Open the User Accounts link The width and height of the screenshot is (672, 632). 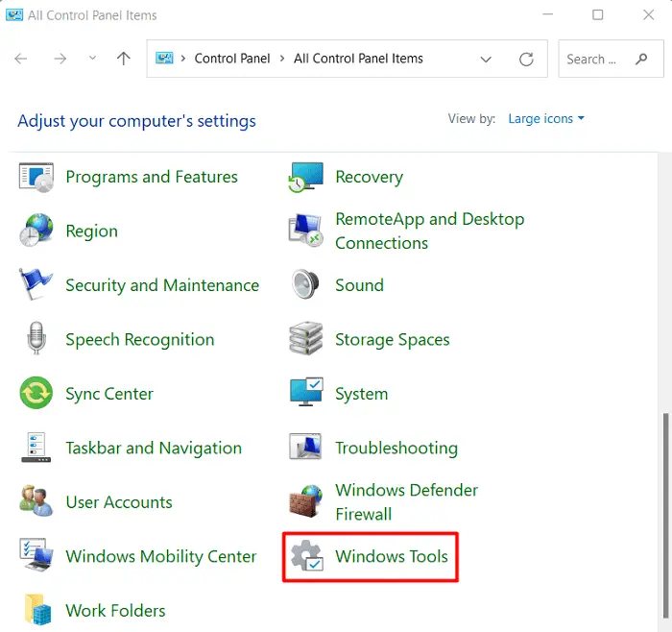pyautogui.click(x=119, y=502)
